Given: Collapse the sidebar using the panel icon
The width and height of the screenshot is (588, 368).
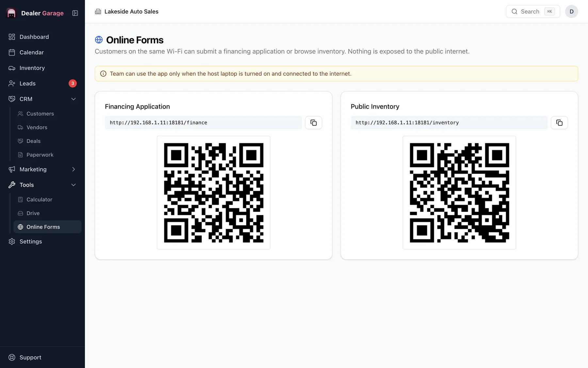Looking at the screenshot, I should 75,13.
